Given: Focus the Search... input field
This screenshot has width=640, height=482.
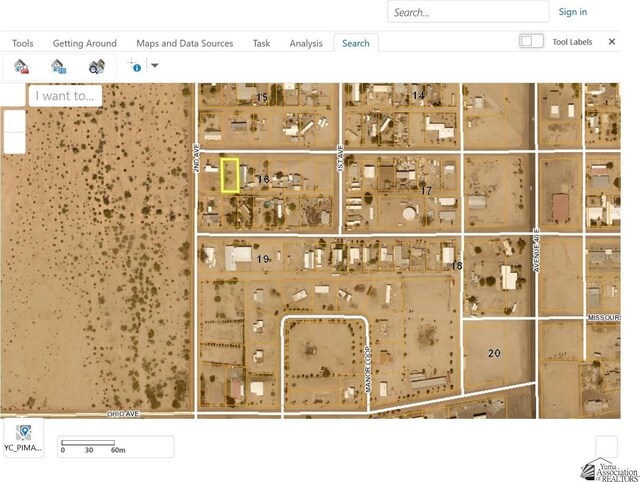Looking at the screenshot, I should [468, 12].
